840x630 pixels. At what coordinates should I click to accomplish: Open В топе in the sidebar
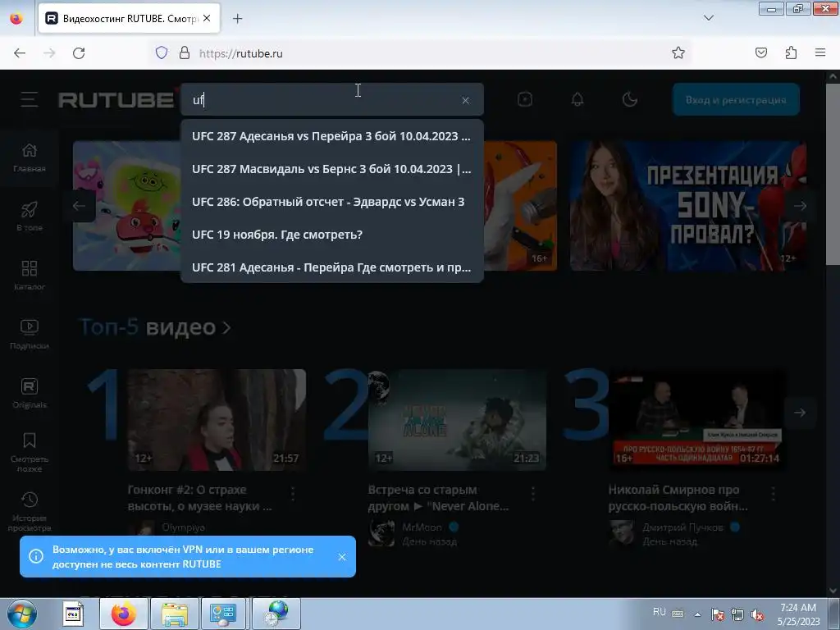30,217
